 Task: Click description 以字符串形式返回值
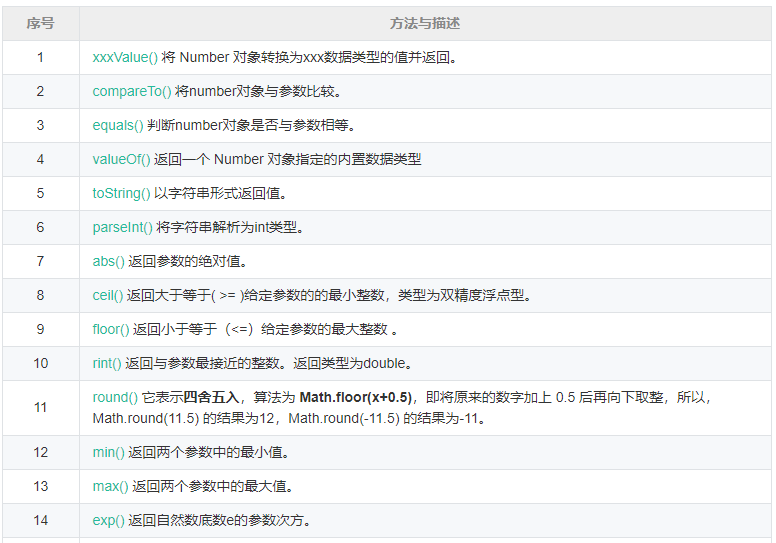(221, 194)
